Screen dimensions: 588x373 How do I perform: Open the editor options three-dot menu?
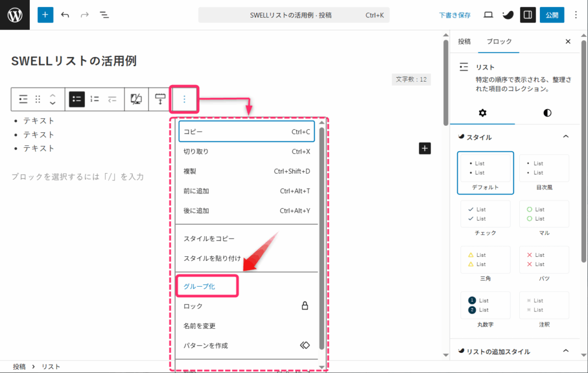coord(575,15)
